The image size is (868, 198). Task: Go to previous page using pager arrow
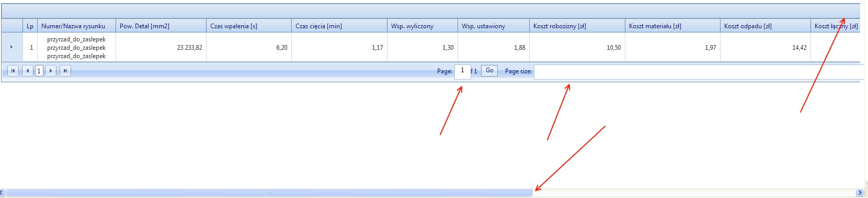(x=28, y=71)
